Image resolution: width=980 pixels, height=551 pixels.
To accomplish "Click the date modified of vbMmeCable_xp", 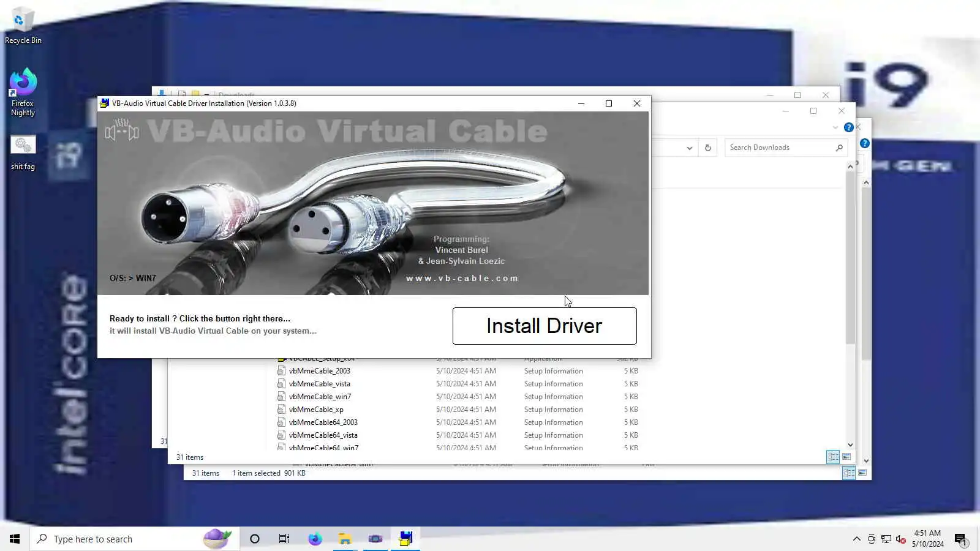I will coord(466,410).
